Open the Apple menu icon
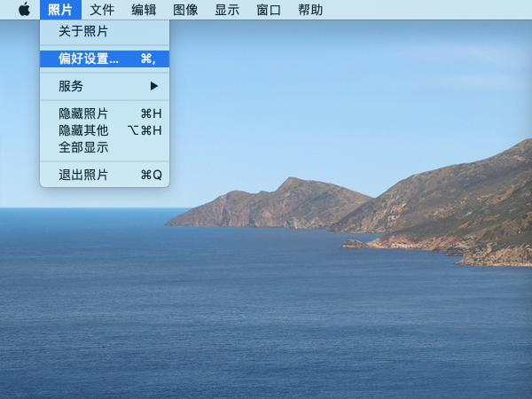 tap(25, 10)
